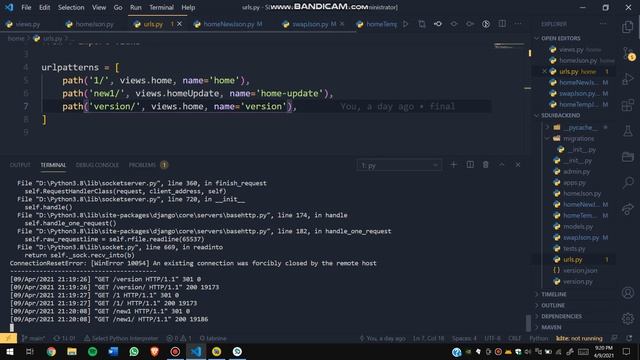Collapse the migrations folder
The width and height of the screenshot is (640, 360).
[x=578, y=139]
